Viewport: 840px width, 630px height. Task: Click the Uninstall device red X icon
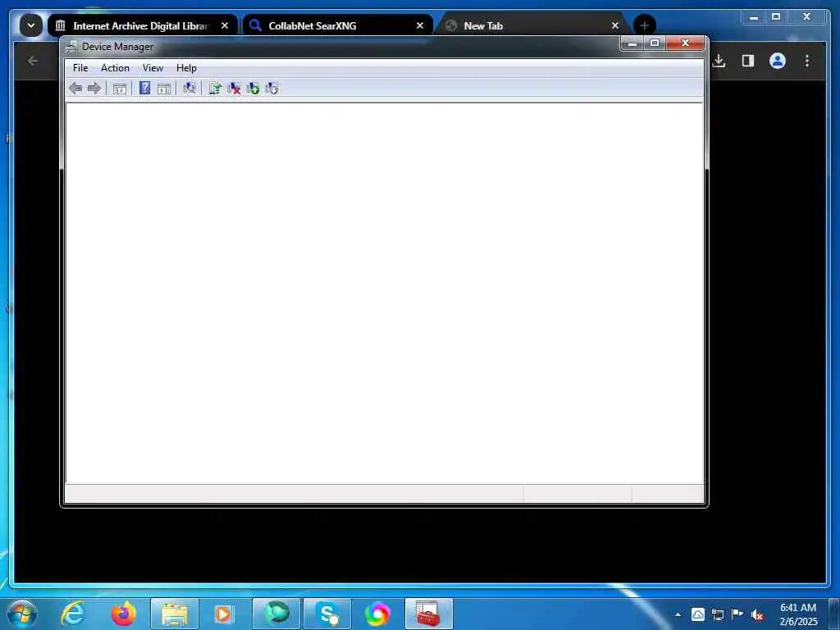[234, 88]
